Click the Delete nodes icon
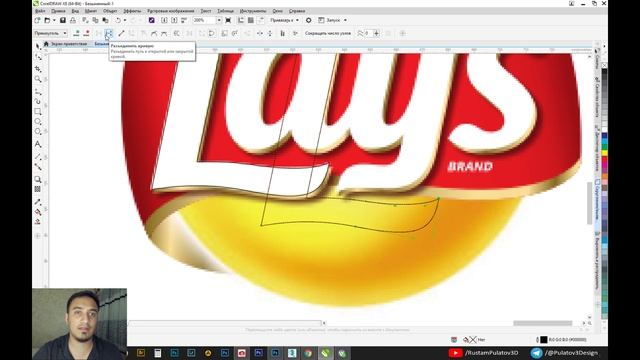 [x=87, y=33]
